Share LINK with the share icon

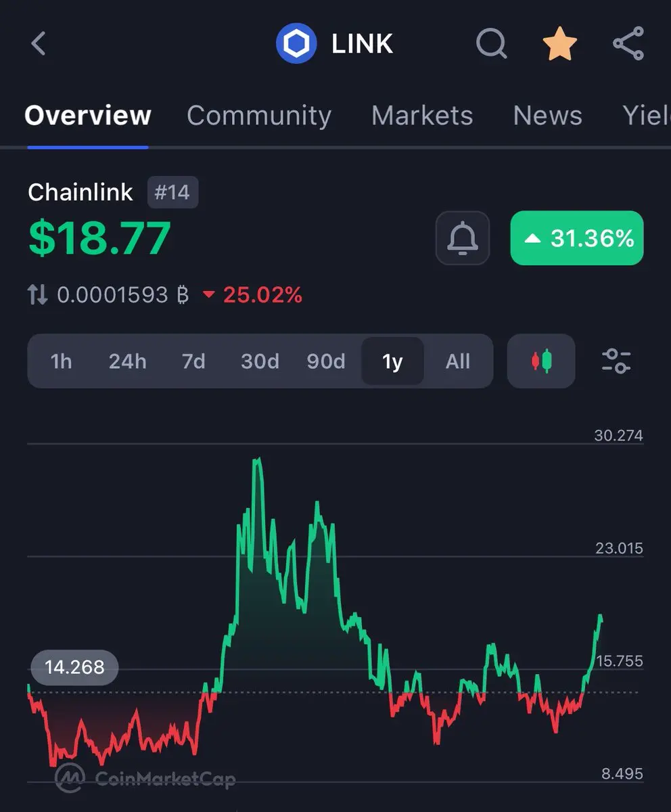[x=628, y=45]
